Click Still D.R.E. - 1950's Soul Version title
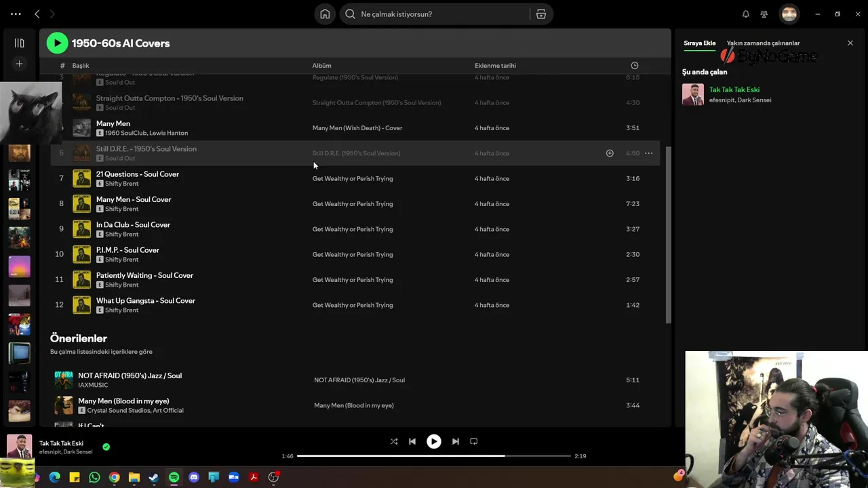This screenshot has width=868, height=488. [146, 149]
